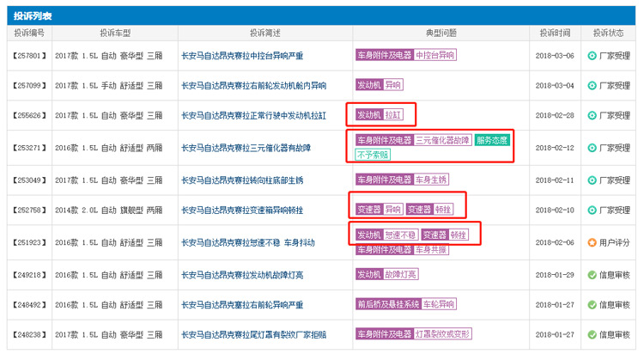
Task: Click 厂家受理 status icon for complaint 255626
Action: 592,114
